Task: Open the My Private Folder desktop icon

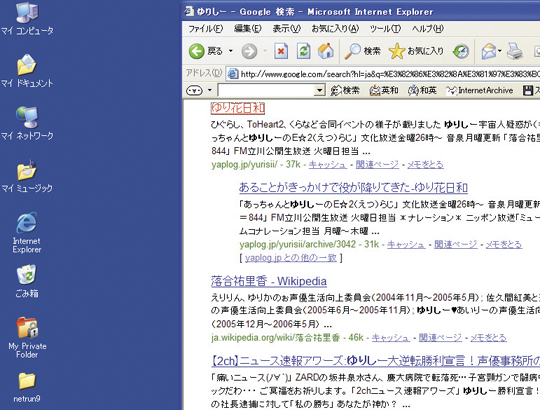Action: coord(27,337)
